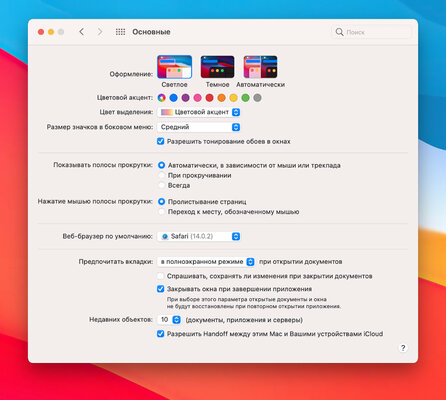
Task: Open the Цвет выделения dropdown
Action: [x=199, y=112]
